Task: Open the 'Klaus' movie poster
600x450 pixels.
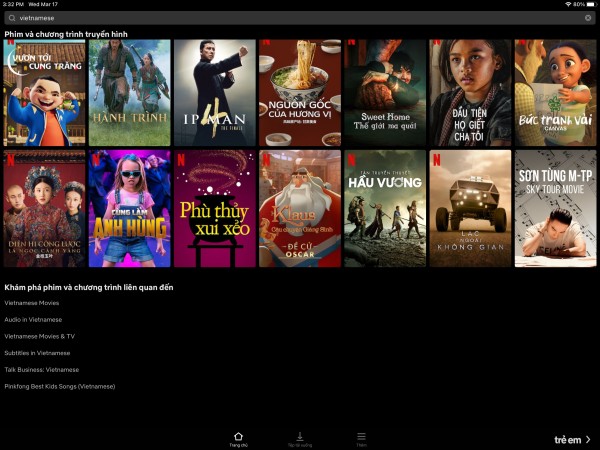Action: click(x=300, y=209)
